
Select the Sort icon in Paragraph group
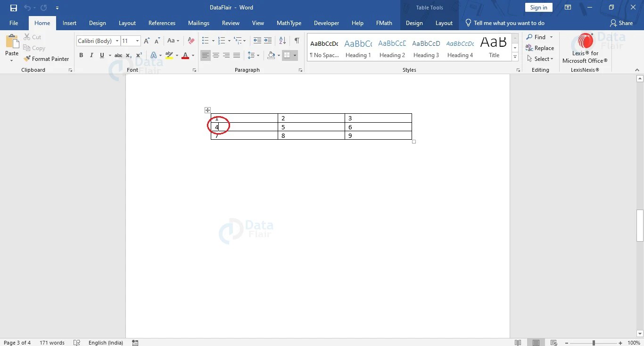click(282, 41)
